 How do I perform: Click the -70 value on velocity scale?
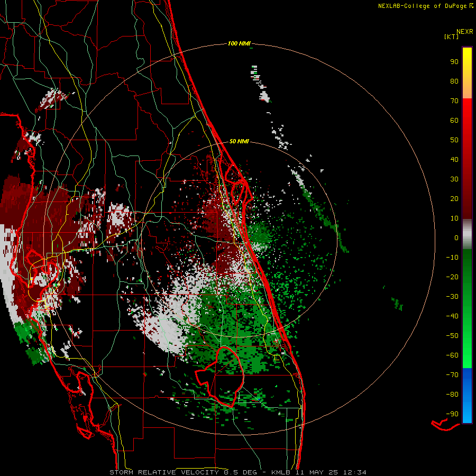coord(452,375)
